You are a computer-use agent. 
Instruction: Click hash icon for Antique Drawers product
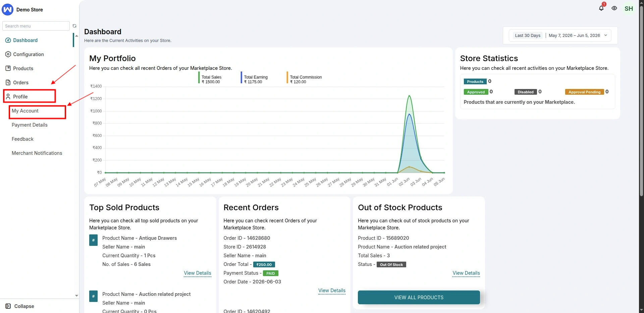point(93,240)
